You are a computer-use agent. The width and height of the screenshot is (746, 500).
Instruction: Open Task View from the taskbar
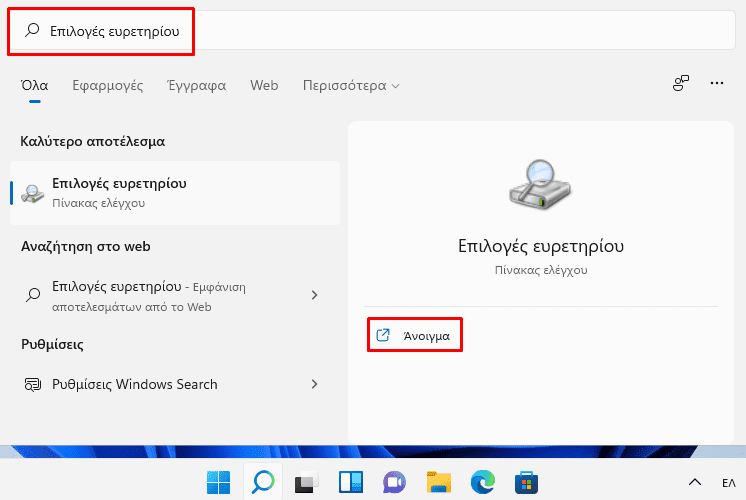coord(306,482)
